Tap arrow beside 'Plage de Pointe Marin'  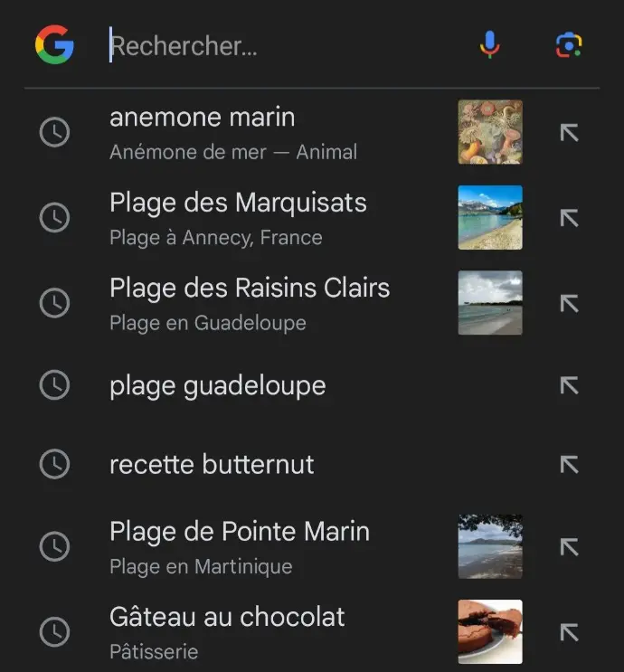[569, 546]
